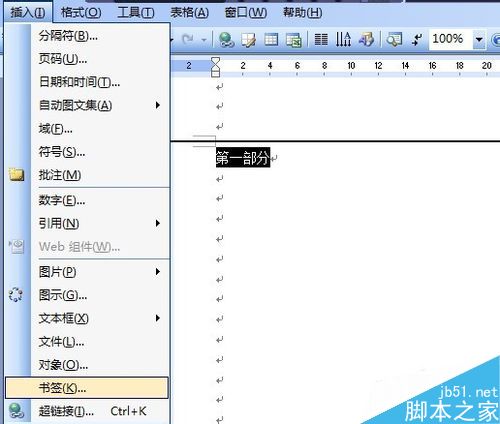Toggle the Document Map icon
The image size is (500, 424).
394,39
